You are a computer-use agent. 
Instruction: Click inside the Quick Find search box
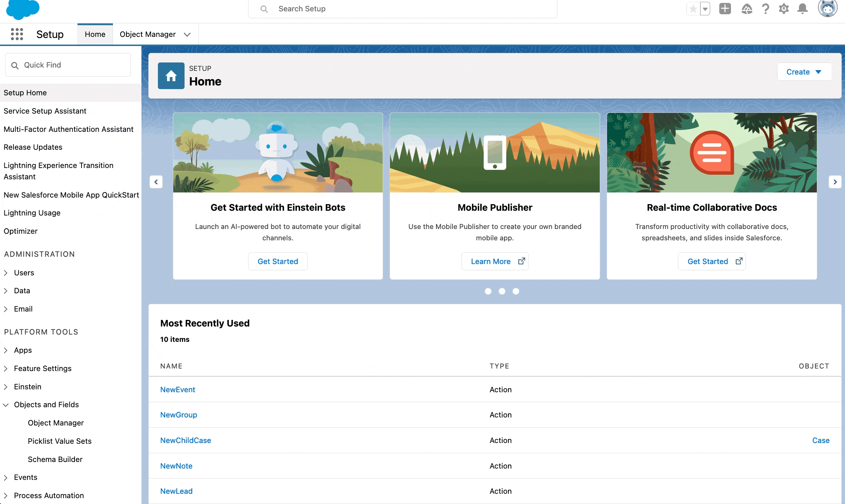(x=68, y=65)
